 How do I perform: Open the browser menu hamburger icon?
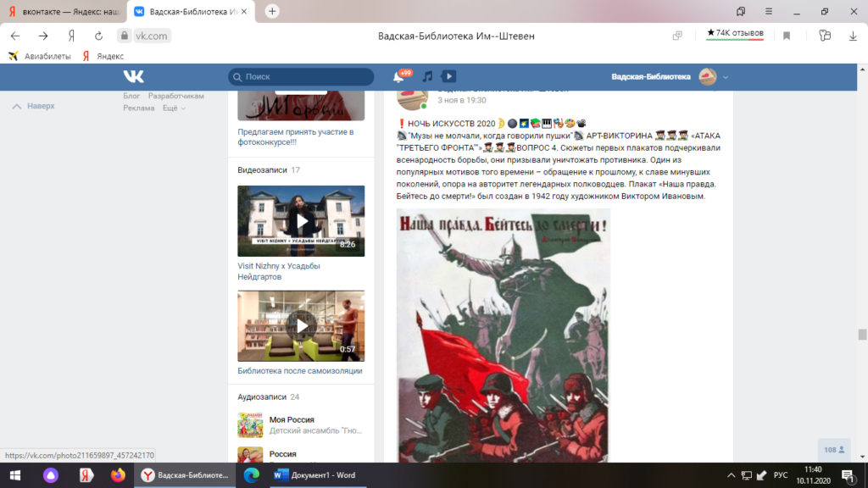pos(769,12)
